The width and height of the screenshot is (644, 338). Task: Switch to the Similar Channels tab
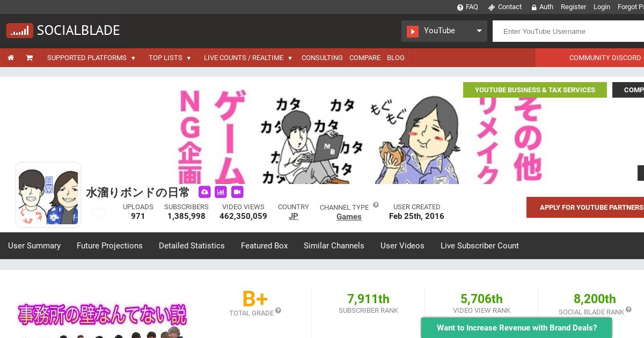[x=334, y=246]
